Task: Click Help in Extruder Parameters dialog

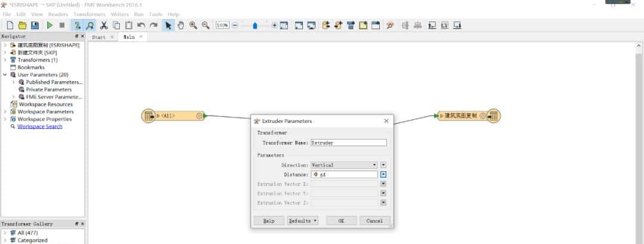Action: 269,221
